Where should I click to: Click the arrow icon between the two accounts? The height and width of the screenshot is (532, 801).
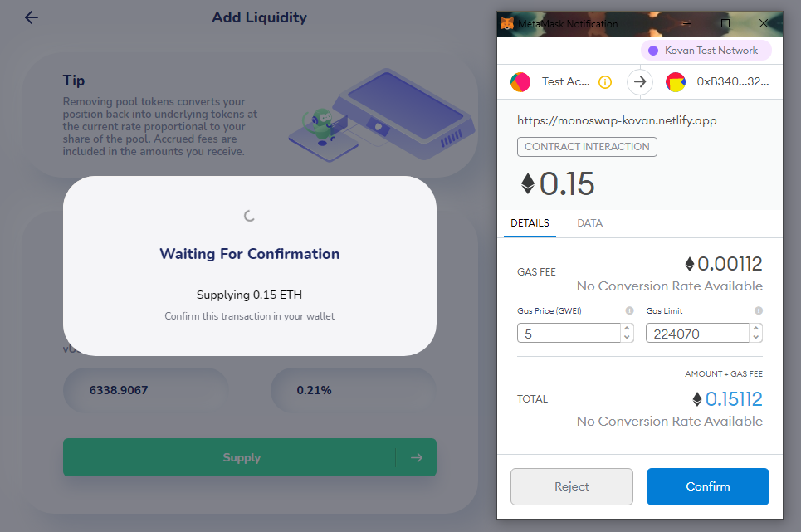pos(641,82)
